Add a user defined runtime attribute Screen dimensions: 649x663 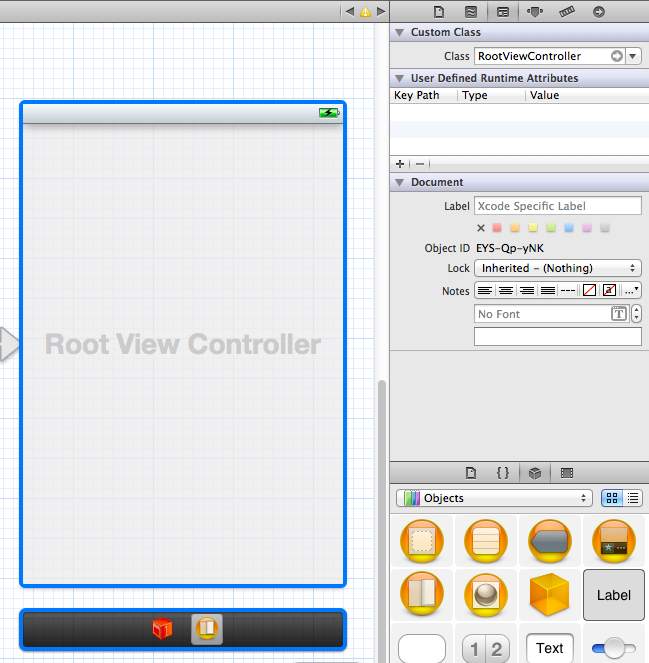point(400,163)
